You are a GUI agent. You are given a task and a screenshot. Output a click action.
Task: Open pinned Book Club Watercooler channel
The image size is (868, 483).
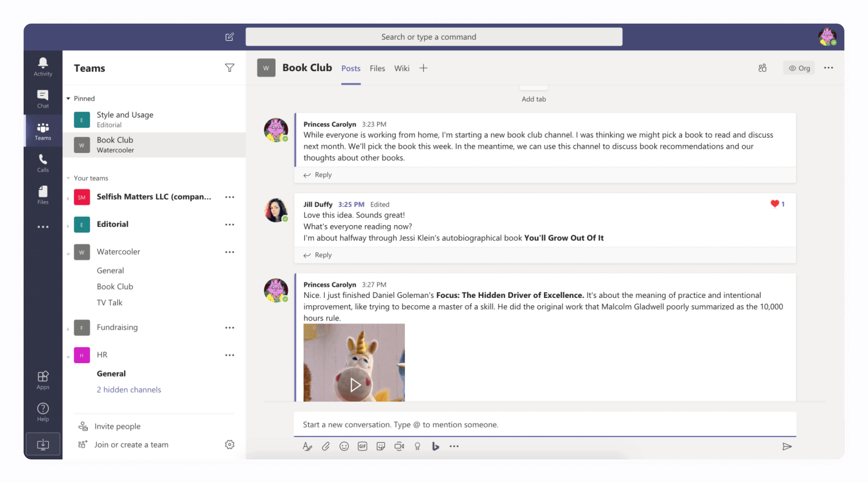tap(154, 145)
